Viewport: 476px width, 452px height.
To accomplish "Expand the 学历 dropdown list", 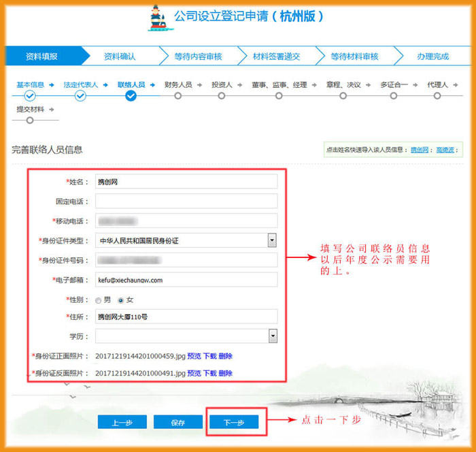I will coord(272,336).
